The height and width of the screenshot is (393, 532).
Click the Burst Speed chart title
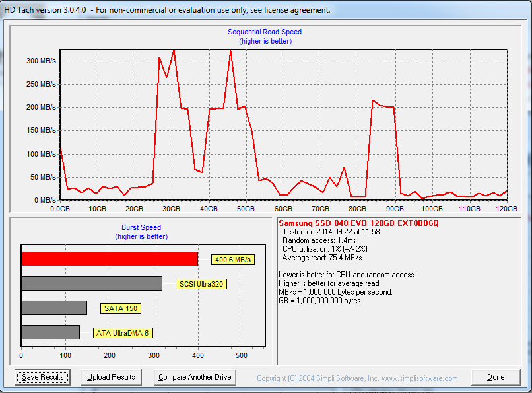pos(141,227)
